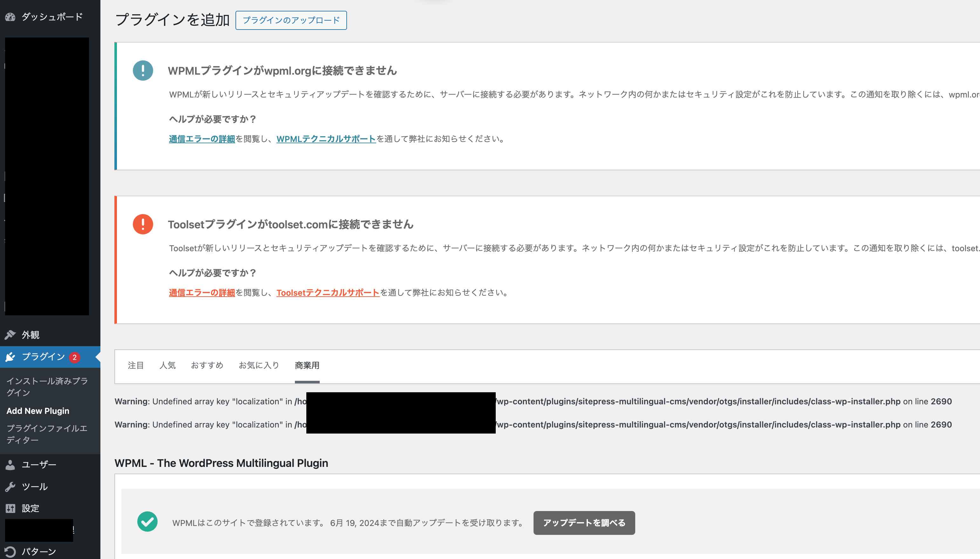Click the red plugin update count badge
980x559 pixels.
[74, 357]
